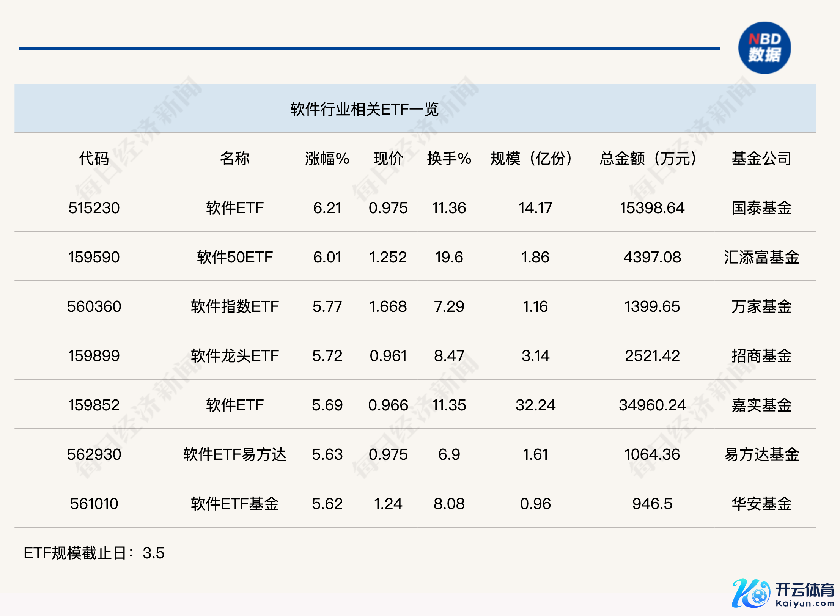Click fund code 515230
This screenshot has width=840, height=616.
[94, 208]
